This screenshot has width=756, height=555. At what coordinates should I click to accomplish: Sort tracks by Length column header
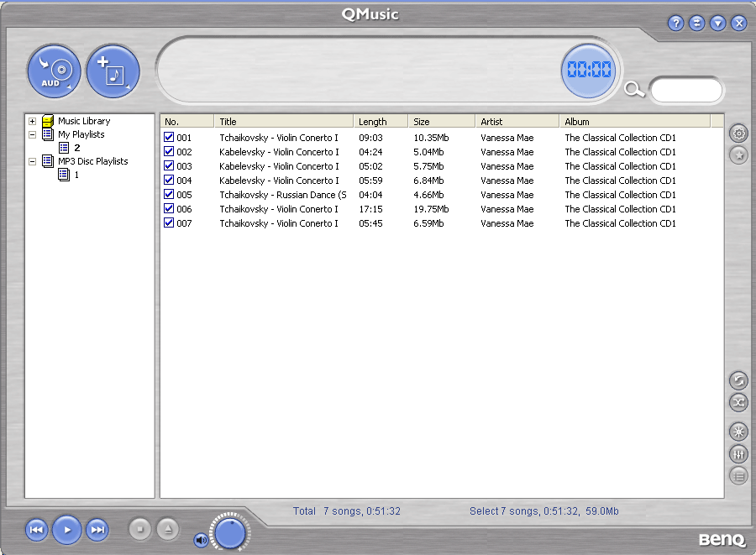[x=381, y=122]
